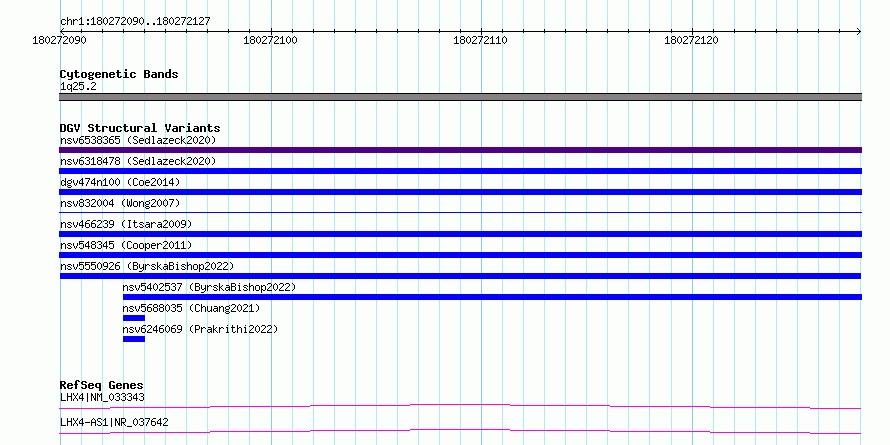Select ruler position 180272120
Screen dimensions: 890x445
[691, 40]
